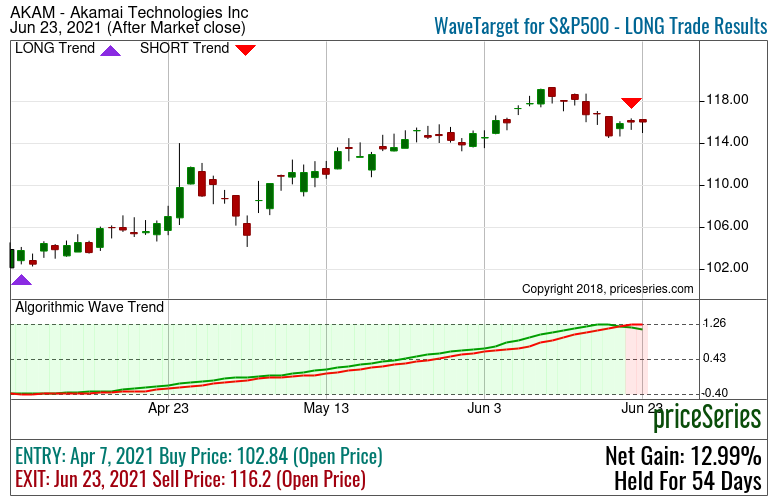Click the 'Jun 3' date axis label
Viewport: 780px width, 500px height.
[x=484, y=408]
